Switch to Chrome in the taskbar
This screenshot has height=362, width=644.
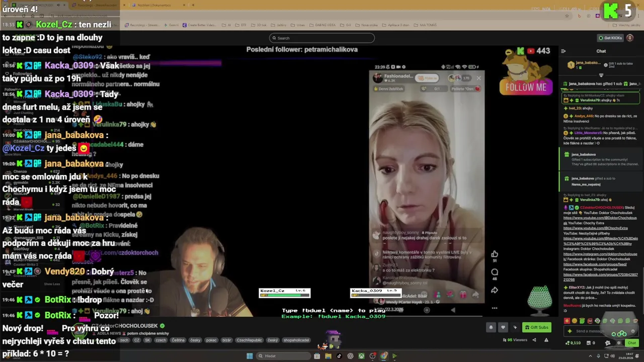click(383, 356)
